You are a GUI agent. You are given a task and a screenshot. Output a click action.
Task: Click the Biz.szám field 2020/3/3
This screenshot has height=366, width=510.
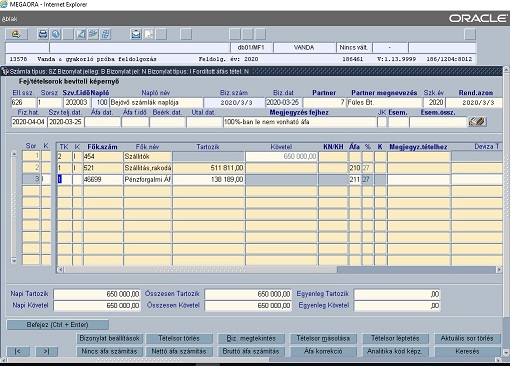point(234,102)
